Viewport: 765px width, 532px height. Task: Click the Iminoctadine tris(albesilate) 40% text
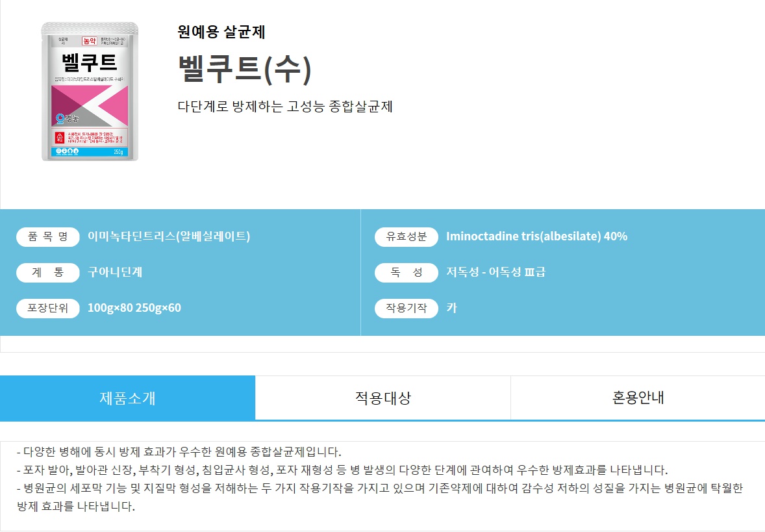click(x=536, y=236)
